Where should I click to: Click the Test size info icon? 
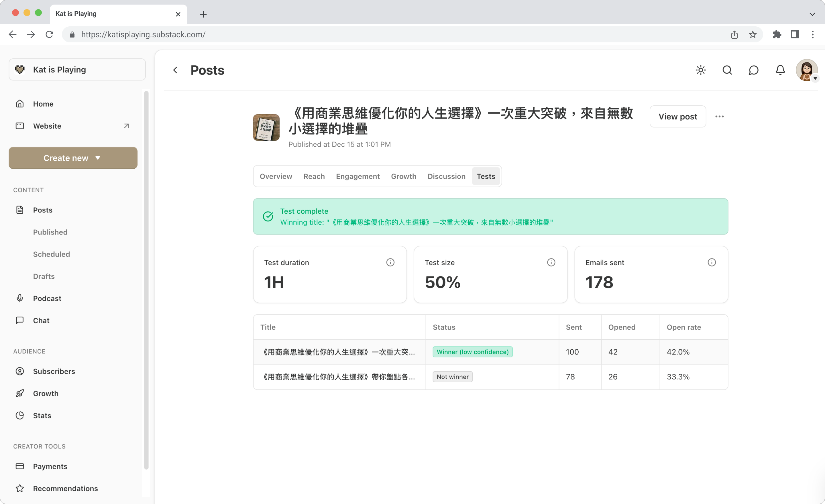pos(551,262)
